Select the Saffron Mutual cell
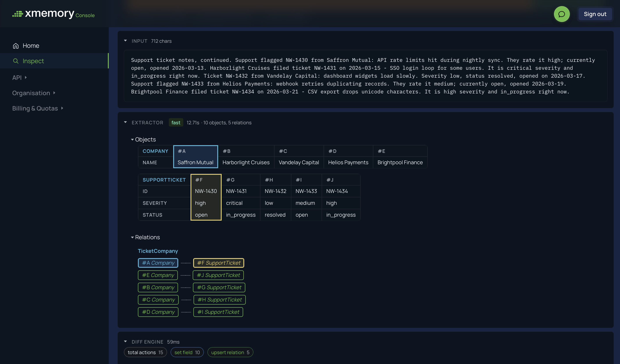Screen dimensions: 620x364 tap(195, 162)
